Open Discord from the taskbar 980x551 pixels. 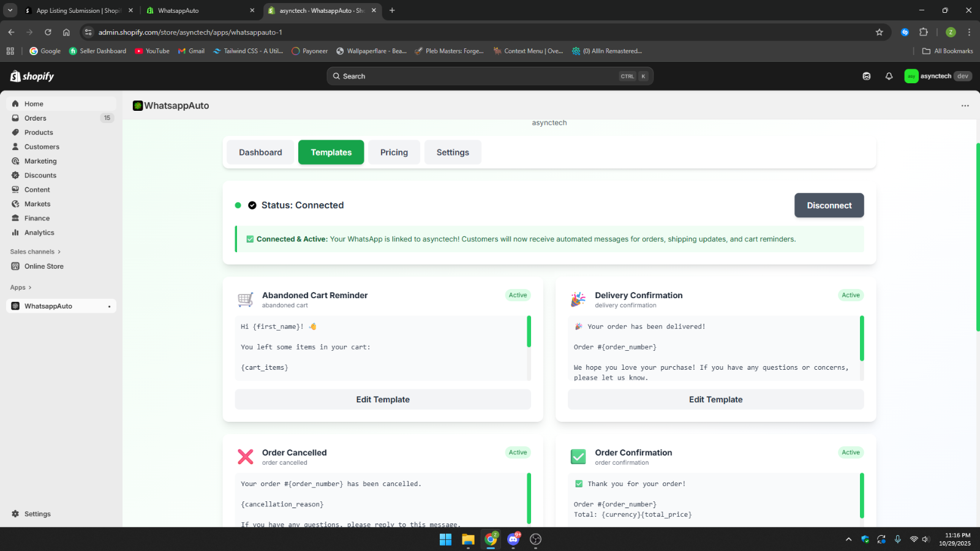513,539
